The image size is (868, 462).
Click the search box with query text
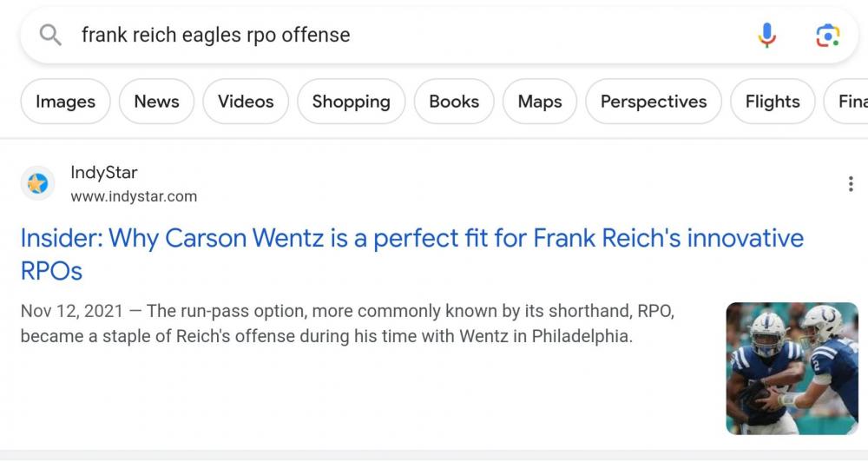pos(391,35)
